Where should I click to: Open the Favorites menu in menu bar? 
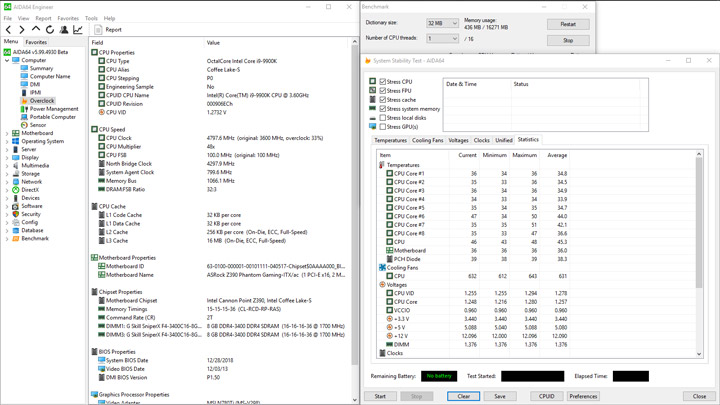pos(67,18)
